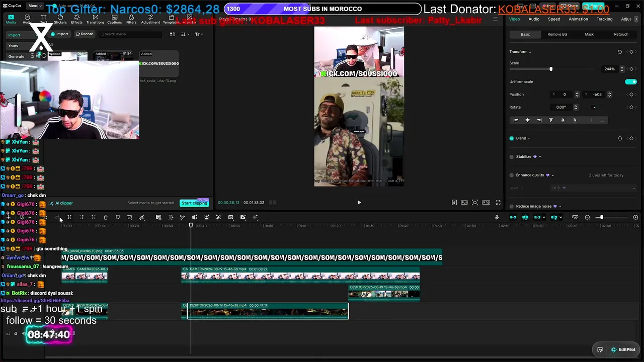
Task: Click the Start clipping button
Action: [x=194, y=203]
